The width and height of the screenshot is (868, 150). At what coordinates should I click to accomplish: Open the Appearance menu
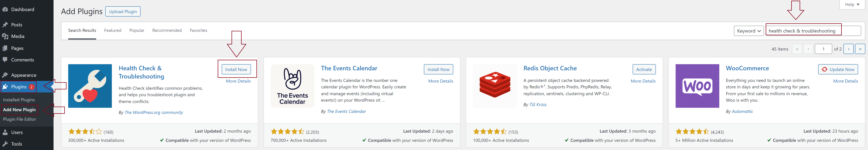click(24, 75)
